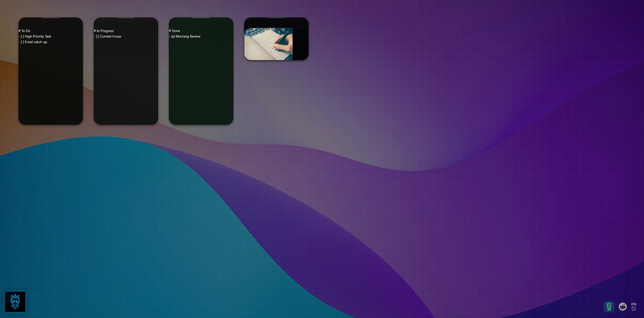This screenshot has width=644, height=318.
Task: Click the '# In Progress' heading text
Action: pos(104,31)
